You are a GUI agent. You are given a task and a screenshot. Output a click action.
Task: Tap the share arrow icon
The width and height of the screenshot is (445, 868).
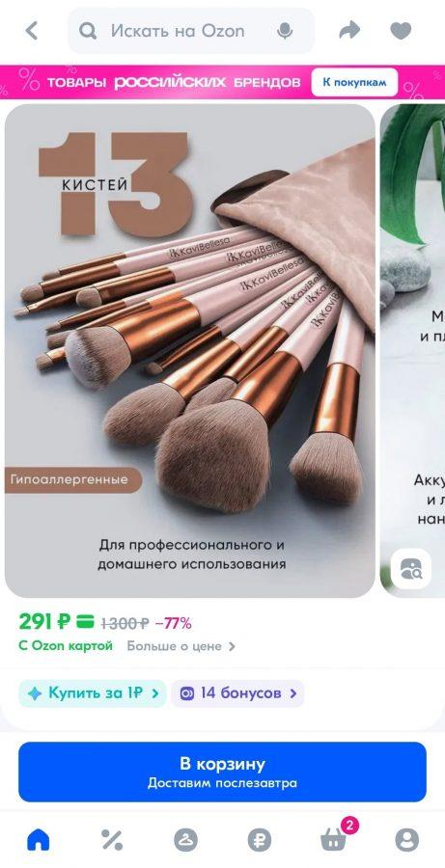click(x=349, y=31)
